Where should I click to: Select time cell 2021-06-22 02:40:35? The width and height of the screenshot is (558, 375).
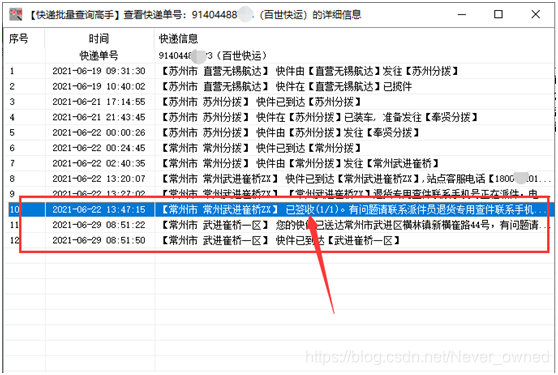[99, 163]
